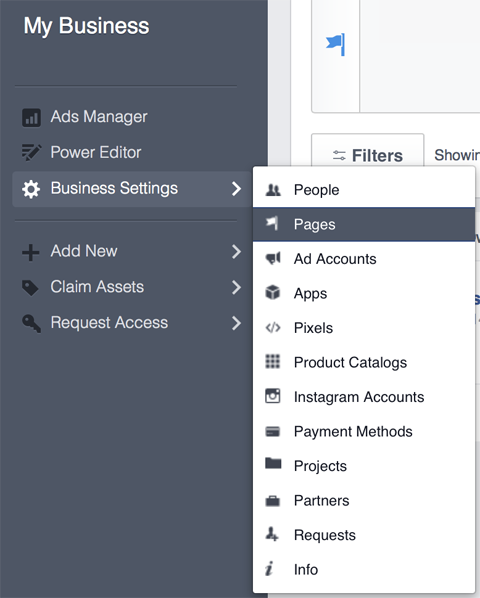This screenshot has width=480, height=598.
Task: Select Payment Methods entry
Action: pyautogui.click(x=364, y=431)
